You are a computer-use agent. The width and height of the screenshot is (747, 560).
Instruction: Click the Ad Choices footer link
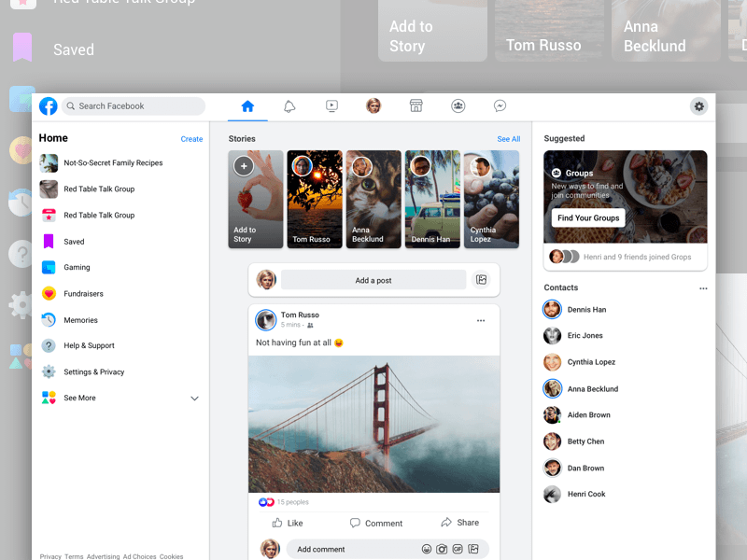point(139,556)
